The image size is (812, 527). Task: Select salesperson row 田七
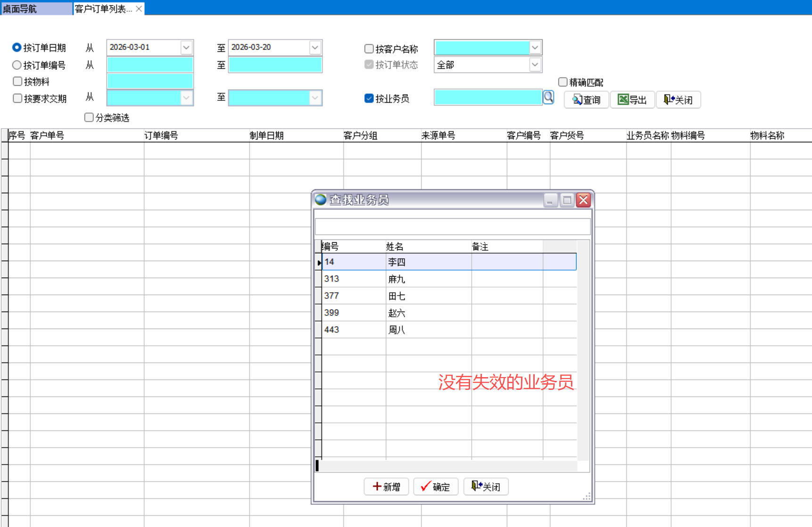pyautogui.click(x=396, y=296)
